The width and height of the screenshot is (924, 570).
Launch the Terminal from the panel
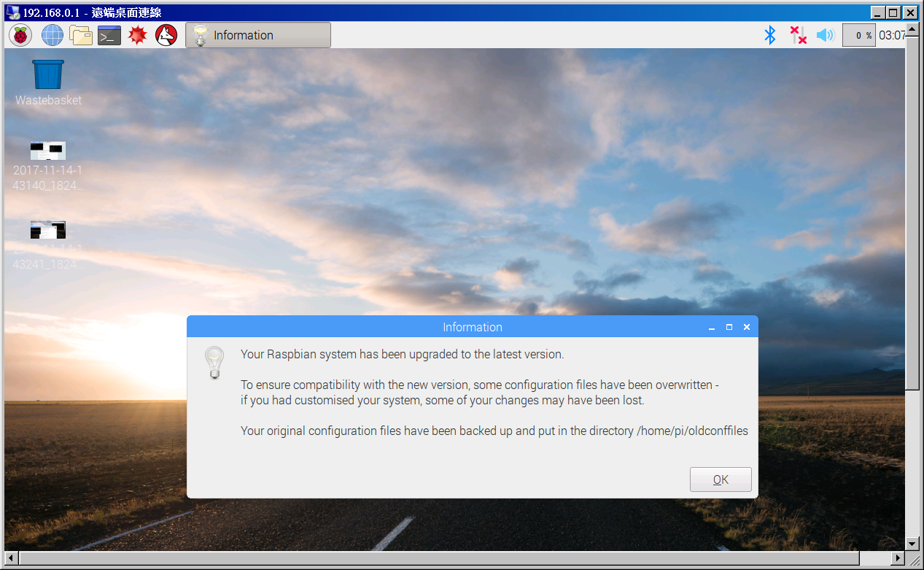pyautogui.click(x=109, y=35)
